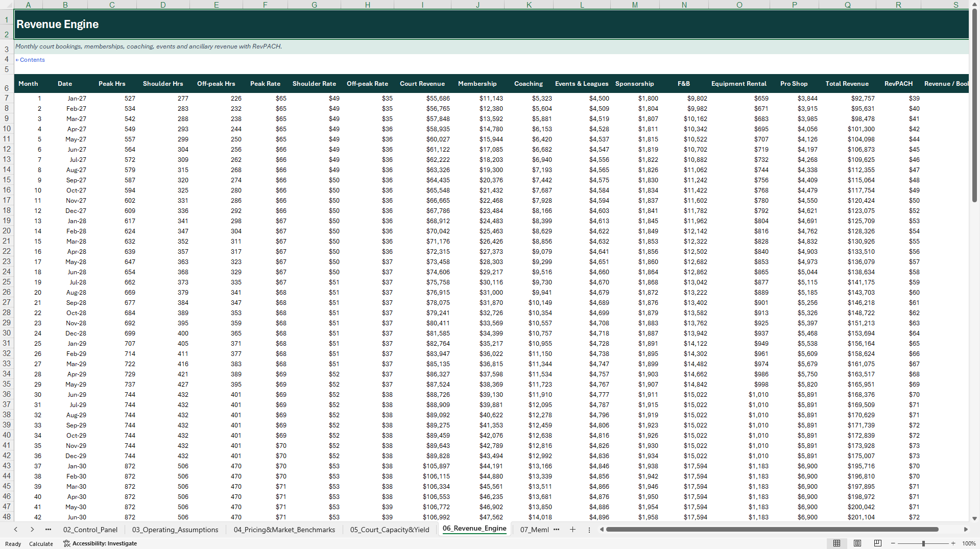Image resolution: width=980 pixels, height=549 pixels.
Task: Click the Ready status indicator
Action: click(13, 544)
